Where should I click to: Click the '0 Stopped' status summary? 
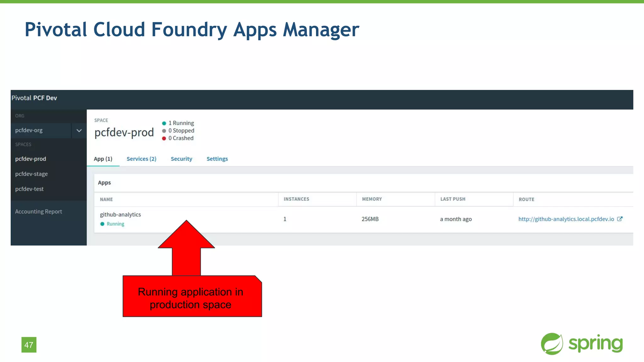[x=178, y=131]
